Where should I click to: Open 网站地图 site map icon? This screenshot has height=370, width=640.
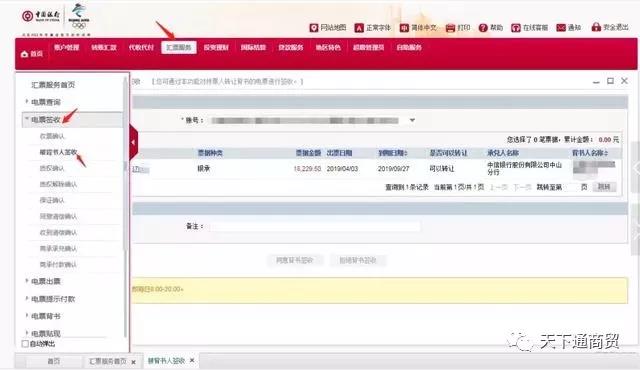[313, 28]
